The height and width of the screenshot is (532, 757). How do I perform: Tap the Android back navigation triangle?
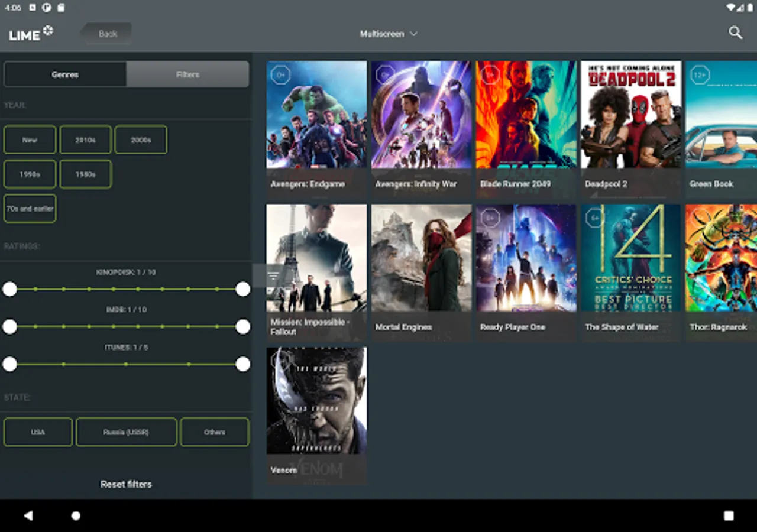(28, 515)
